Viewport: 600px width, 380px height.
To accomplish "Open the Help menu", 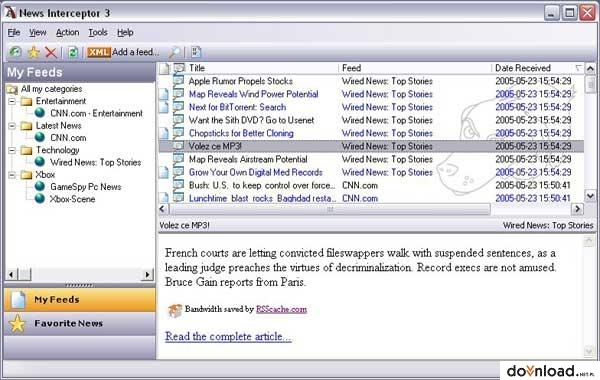I will pos(125,33).
